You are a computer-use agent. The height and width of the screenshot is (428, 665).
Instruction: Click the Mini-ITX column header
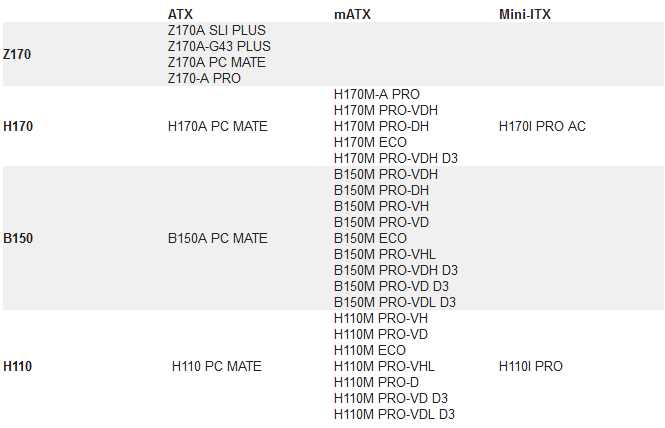click(525, 15)
